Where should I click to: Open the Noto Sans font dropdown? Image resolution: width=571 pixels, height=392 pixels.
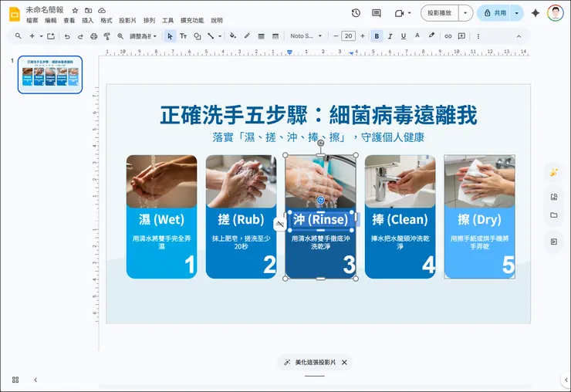(x=306, y=36)
